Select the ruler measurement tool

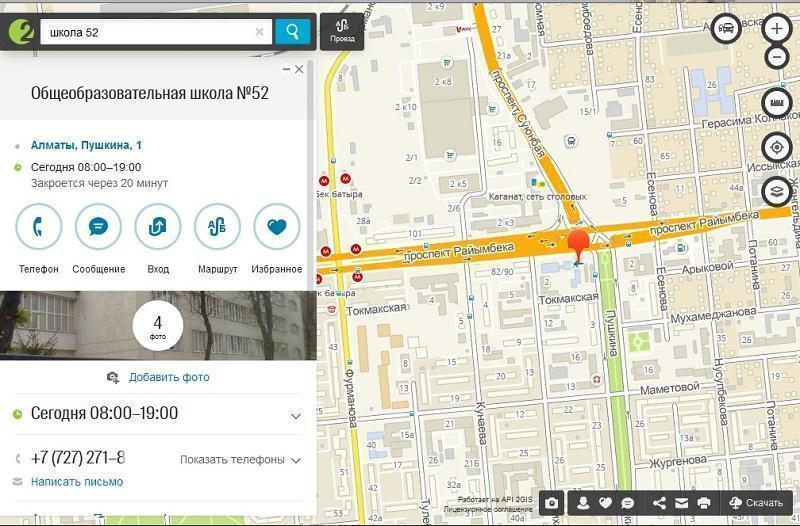tap(777, 103)
